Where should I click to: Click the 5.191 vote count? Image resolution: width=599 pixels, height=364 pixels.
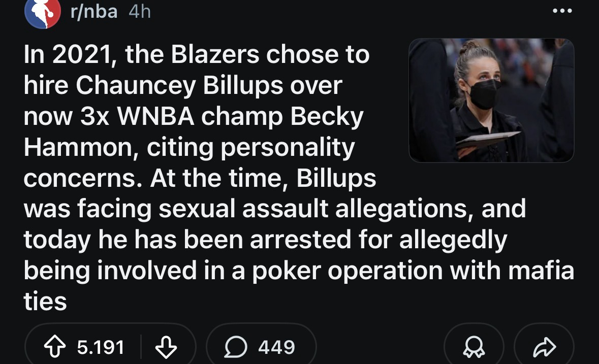[x=101, y=347]
